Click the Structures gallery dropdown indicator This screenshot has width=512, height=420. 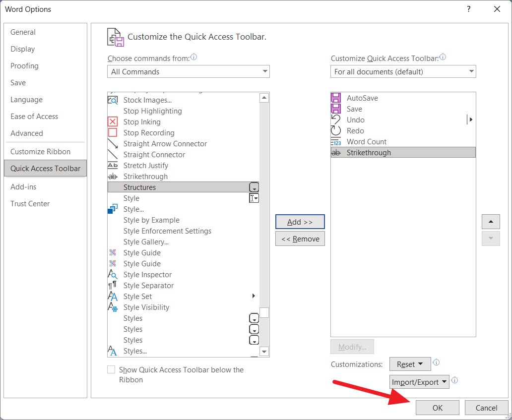tap(254, 187)
